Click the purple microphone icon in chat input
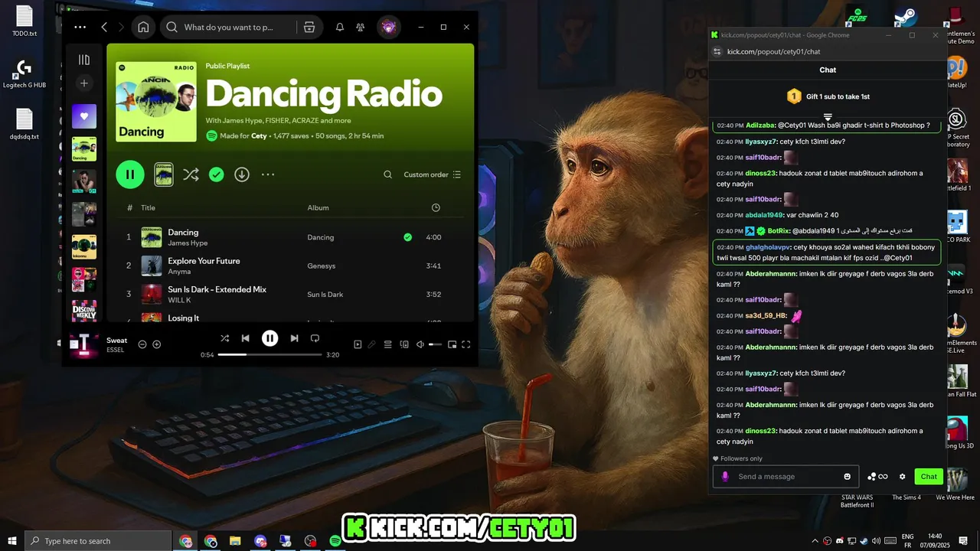 pos(725,476)
